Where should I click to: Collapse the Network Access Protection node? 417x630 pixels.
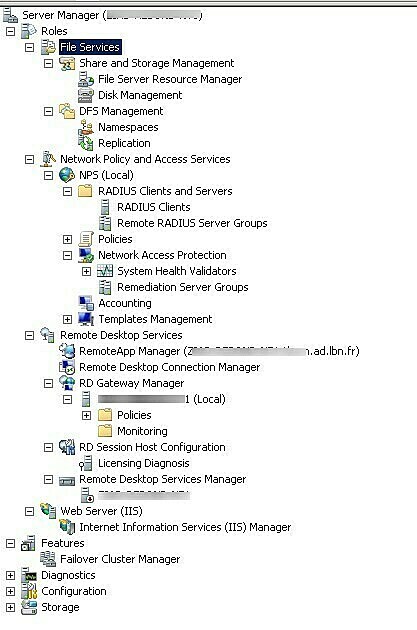[67, 256]
